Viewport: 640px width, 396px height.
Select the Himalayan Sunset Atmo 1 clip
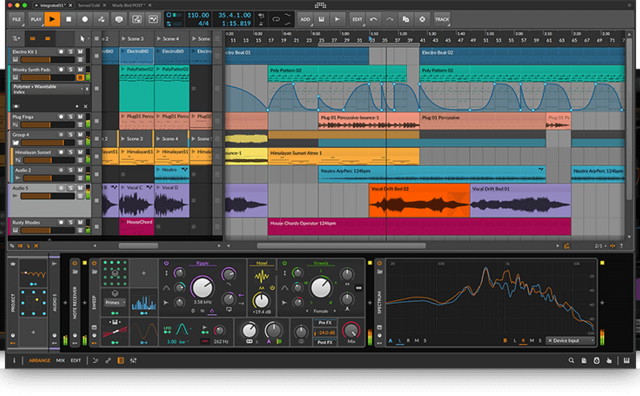tap(343, 156)
